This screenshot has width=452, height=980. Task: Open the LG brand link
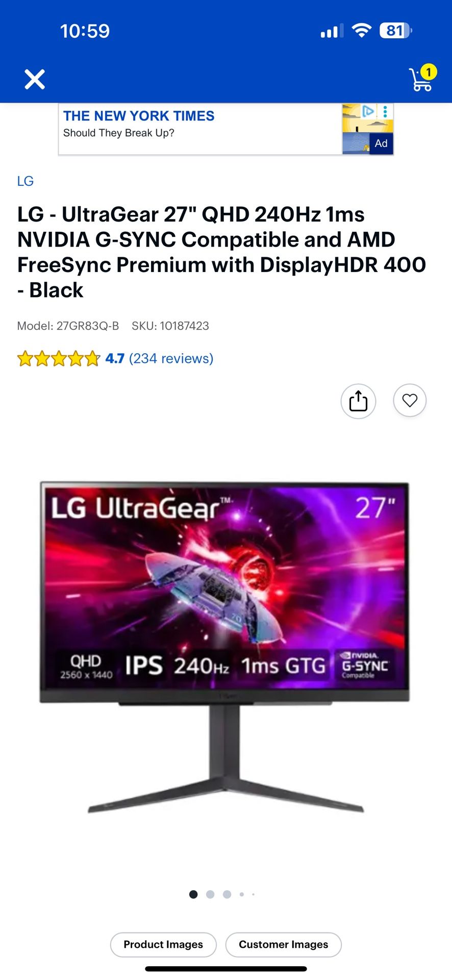[x=26, y=181]
